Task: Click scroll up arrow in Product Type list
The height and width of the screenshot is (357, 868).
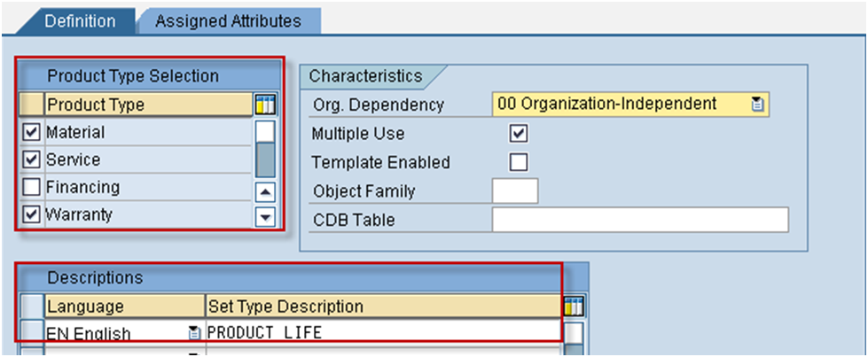Action: pyautogui.click(x=265, y=192)
